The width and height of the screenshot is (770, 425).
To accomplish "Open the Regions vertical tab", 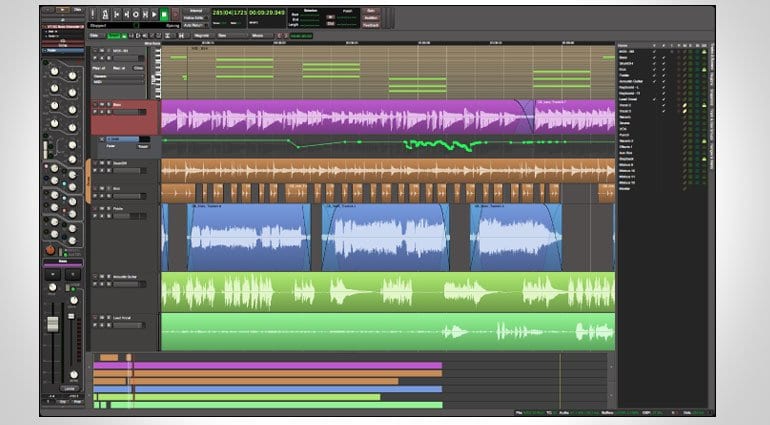I will 712,80.
